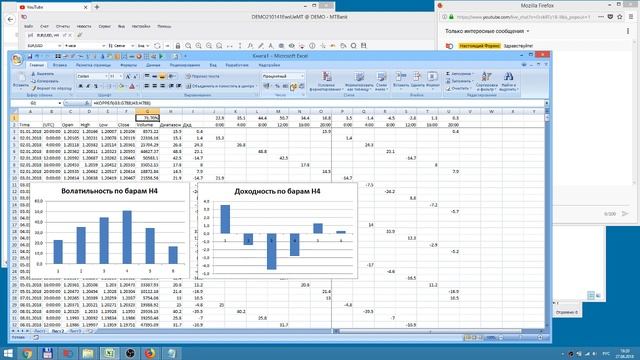Screen dimensions: 640x360
Task: Open Conditional Formatting dropdown
Action: tap(326, 81)
